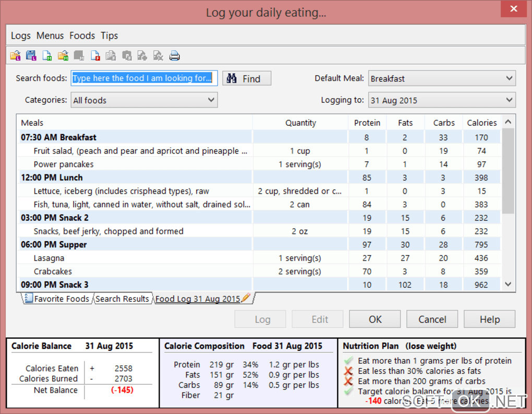Switch to the Search Results tab
The height and width of the screenshot is (414, 532).
[122, 299]
